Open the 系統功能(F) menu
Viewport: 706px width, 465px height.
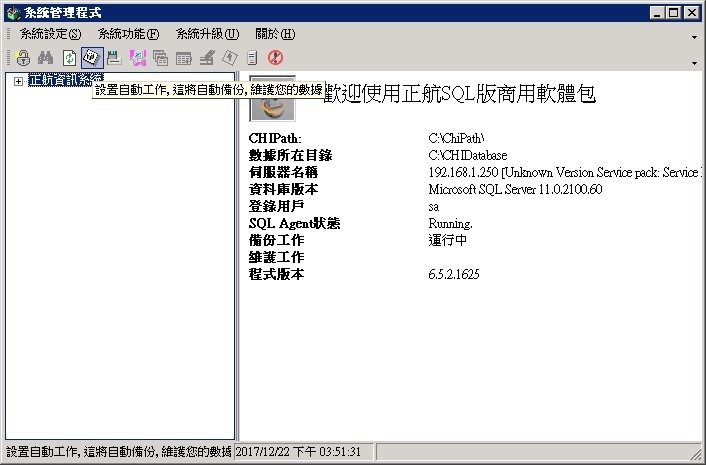[x=129, y=34]
